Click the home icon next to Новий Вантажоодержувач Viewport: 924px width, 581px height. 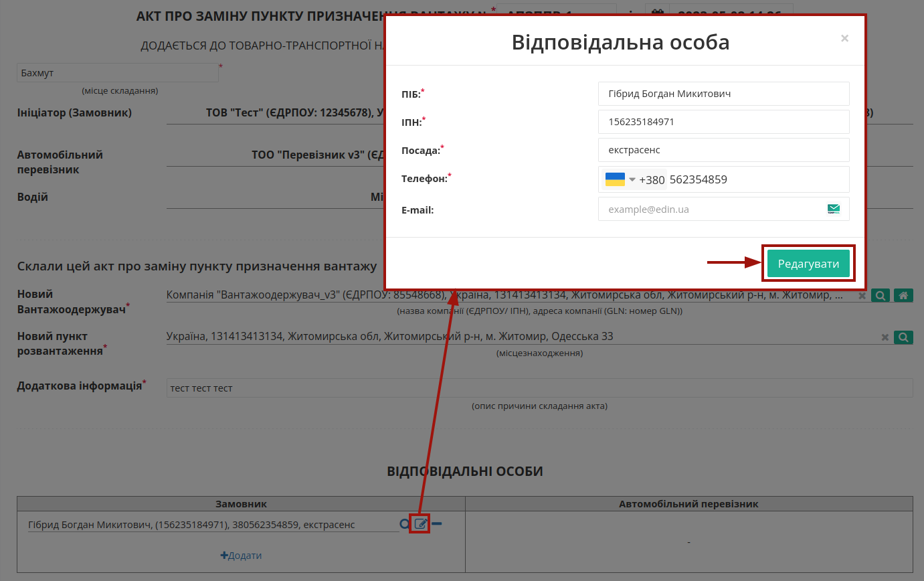pos(903,295)
